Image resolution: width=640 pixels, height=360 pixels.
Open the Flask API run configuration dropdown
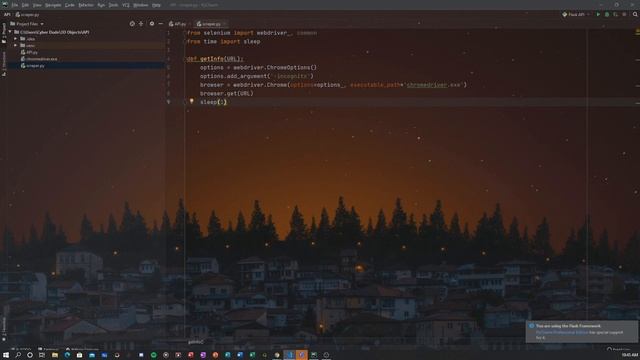click(576, 15)
